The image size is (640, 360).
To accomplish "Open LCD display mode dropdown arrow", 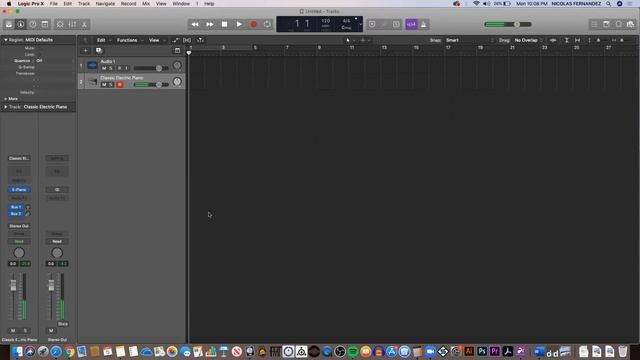I will click(360, 24).
